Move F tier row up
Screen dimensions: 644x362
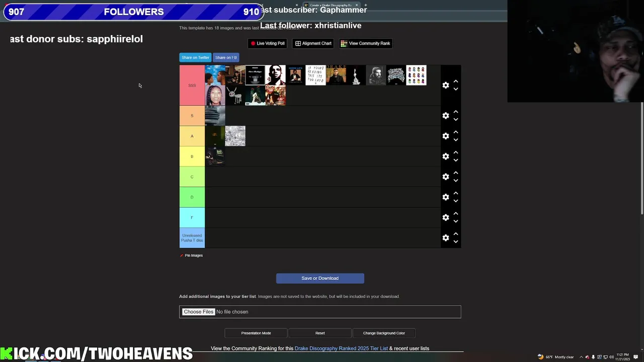[455, 213]
